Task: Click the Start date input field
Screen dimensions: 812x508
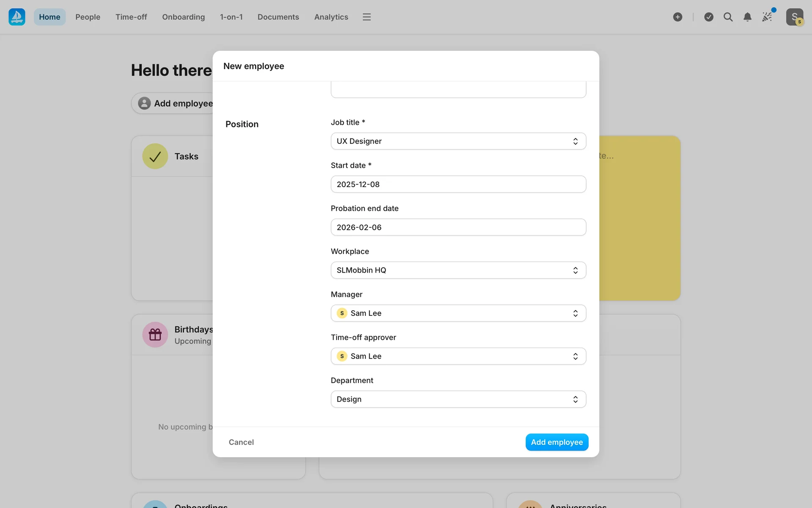Action: (x=458, y=184)
